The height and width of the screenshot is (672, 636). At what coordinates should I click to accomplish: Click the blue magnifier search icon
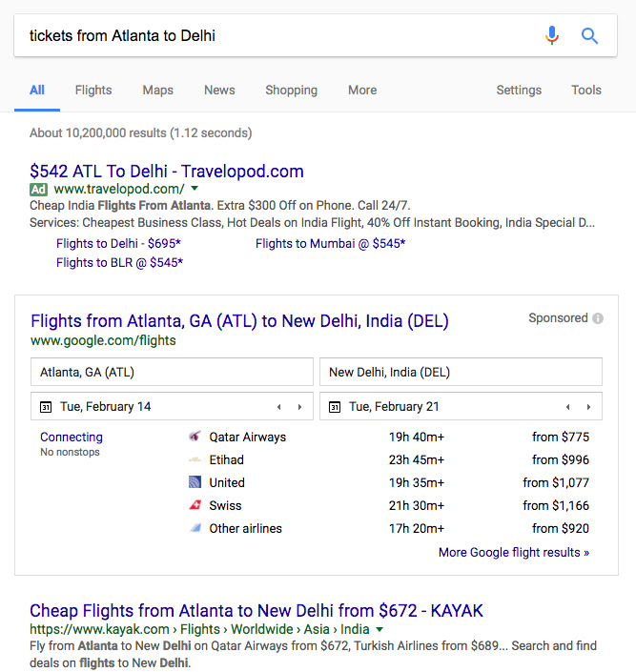589,36
